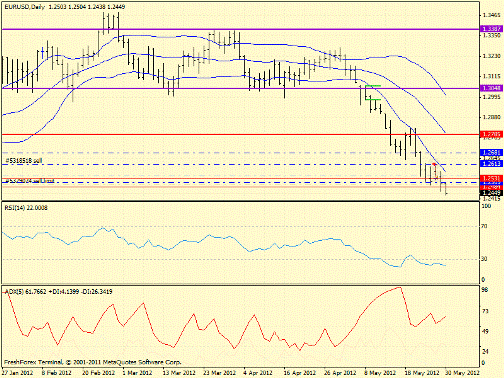Click the RSI axis value 70

tap(485, 226)
